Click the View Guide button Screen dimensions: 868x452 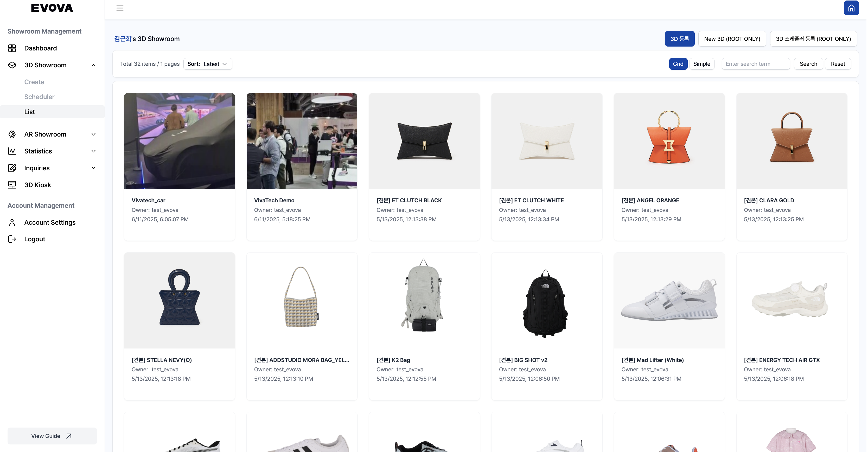pos(52,436)
